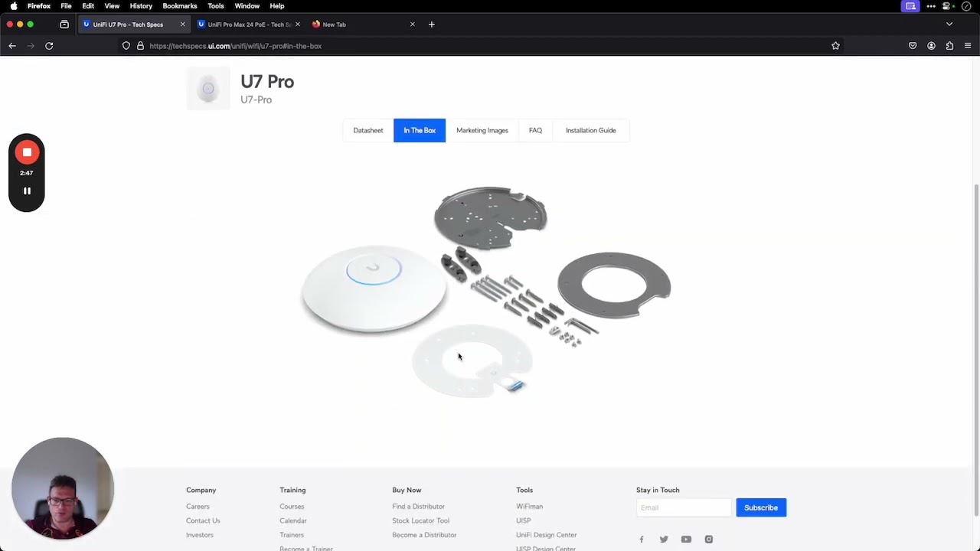Stop the screen recording with the red button
The height and width of the screenshot is (551, 980).
[27, 152]
